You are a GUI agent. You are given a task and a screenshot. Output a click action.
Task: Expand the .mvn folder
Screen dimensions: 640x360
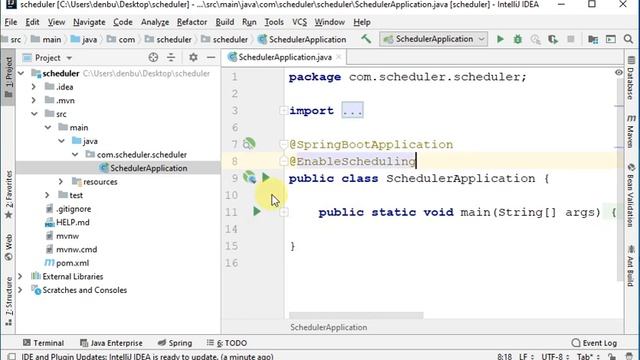coord(34,100)
